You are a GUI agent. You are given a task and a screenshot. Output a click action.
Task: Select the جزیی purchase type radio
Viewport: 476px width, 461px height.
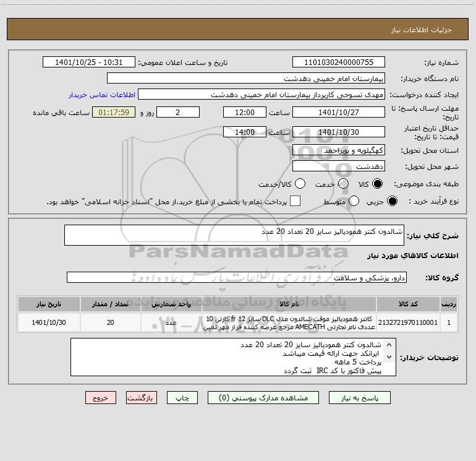click(392, 201)
